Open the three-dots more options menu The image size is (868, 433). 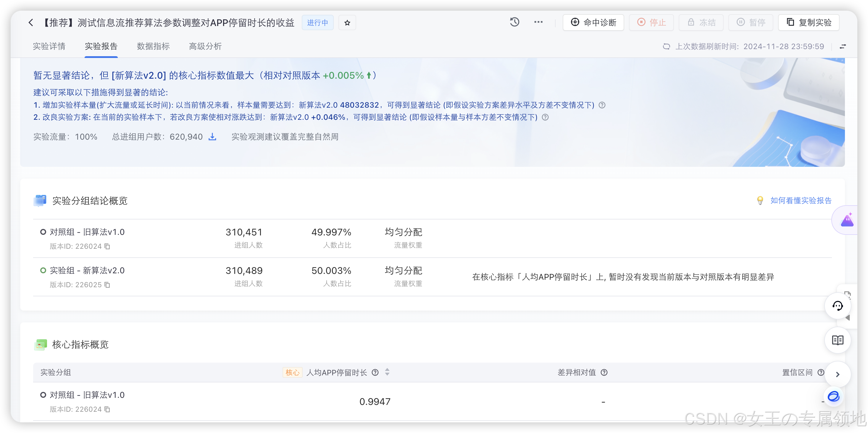(538, 22)
